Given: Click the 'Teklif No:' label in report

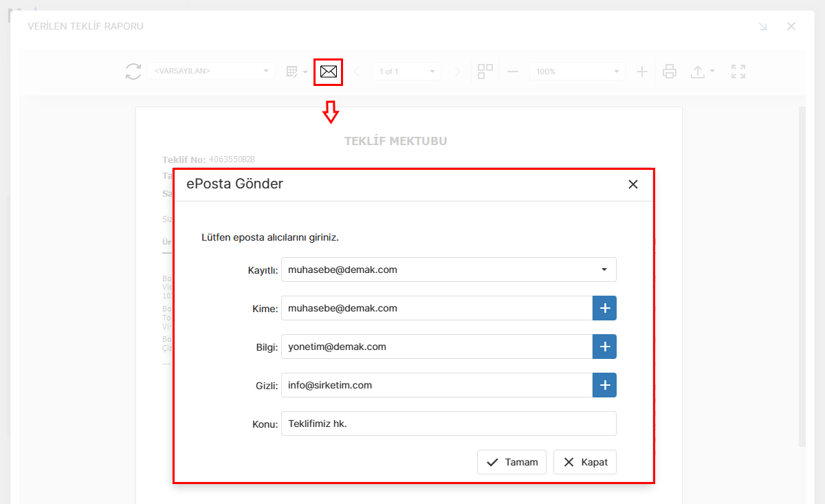Looking at the screenshot, I should coord(184,160).
